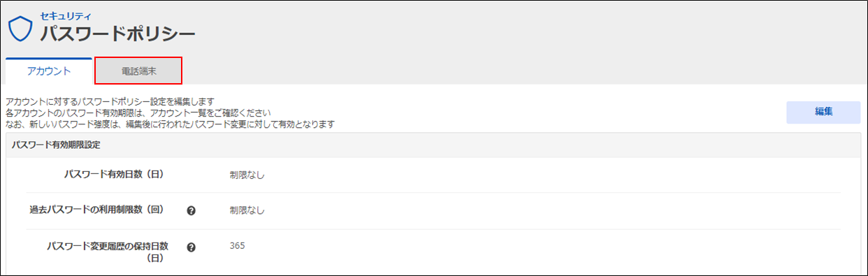Image resolution: width=868 pixels, height=276 pixels.
Task: Select the パスワード変更履歴の保持日数 label
Action: click(x=106, y=246)
